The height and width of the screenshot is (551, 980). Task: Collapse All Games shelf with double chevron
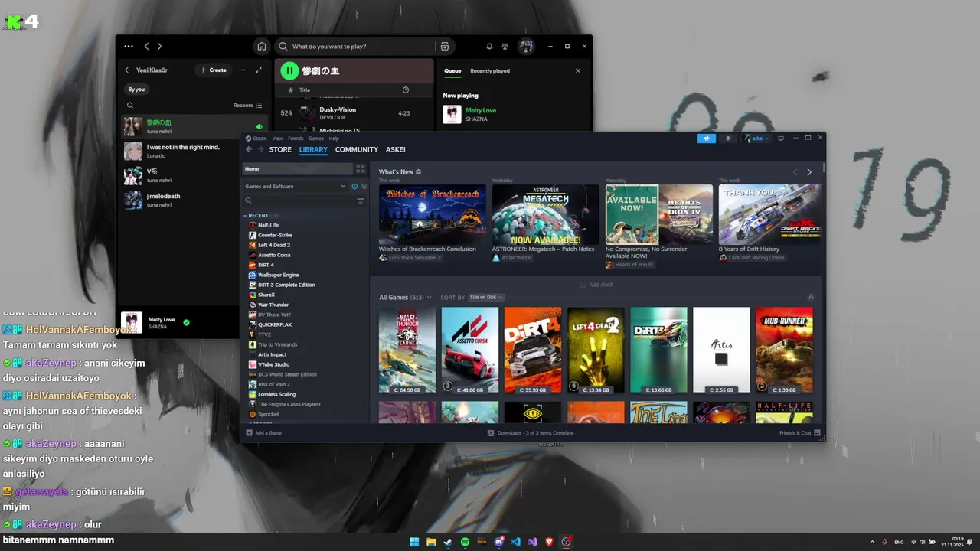click(811, 298)
